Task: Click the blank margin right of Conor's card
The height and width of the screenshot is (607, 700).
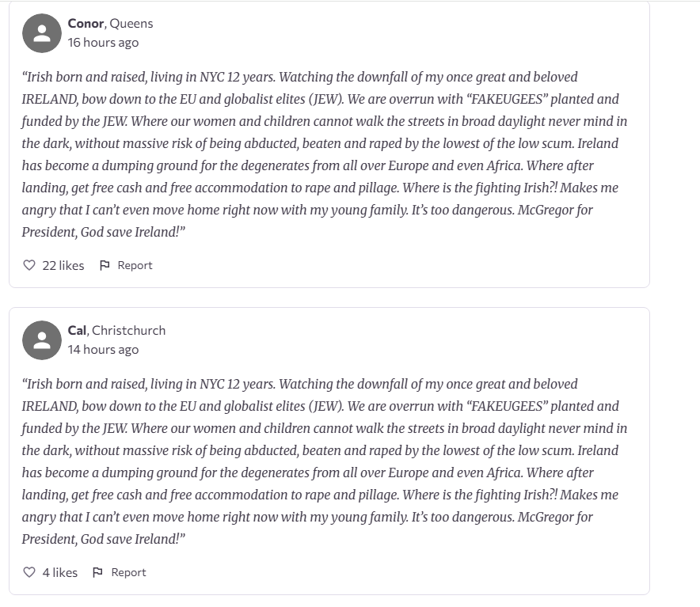Action: (675, 145)
